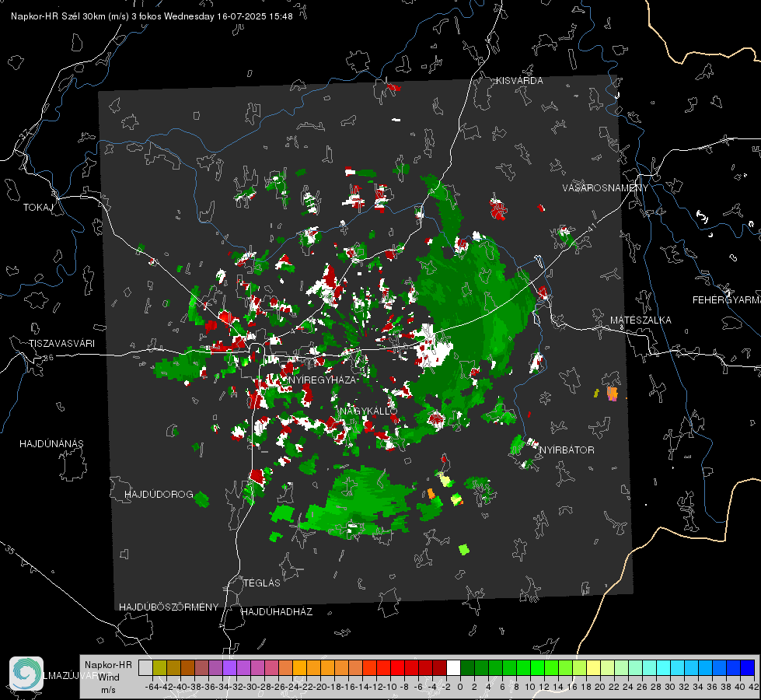The image size is (761, 700).
Task: Click road number 37 at upper left
Action: click(25, 133)
